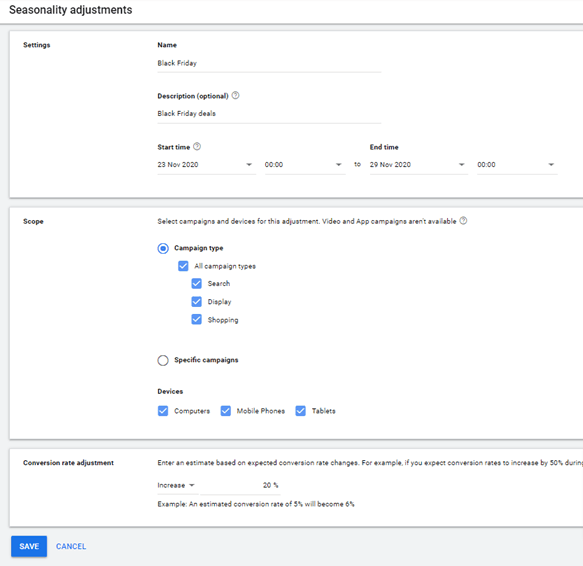Select the Campaign type radio button
The image size is (583, 566).
pyautogui.click(x=163, y=248)
